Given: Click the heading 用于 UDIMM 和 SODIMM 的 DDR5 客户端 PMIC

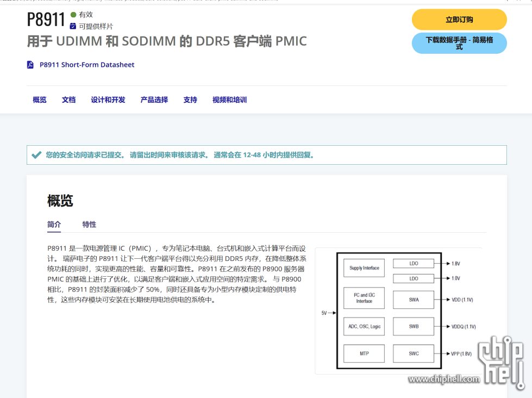Looking at the screenshot, I should pos(167,41).
